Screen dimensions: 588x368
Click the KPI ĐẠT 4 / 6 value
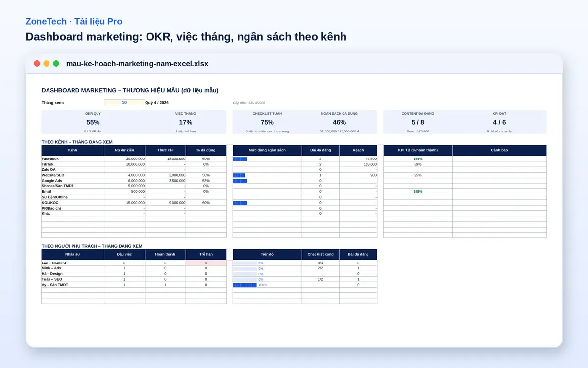[x=499, y=122]
